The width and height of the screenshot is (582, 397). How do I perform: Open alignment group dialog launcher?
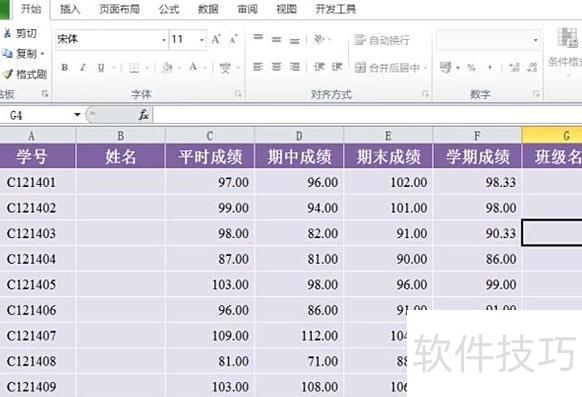coord(425,94)
